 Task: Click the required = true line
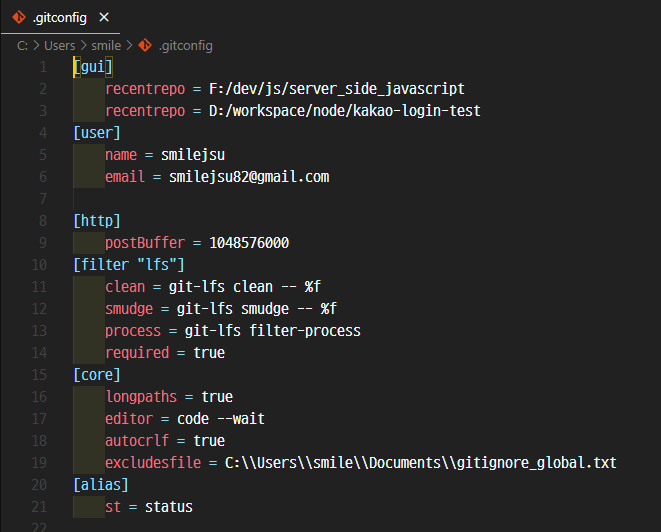click(165, 353)
